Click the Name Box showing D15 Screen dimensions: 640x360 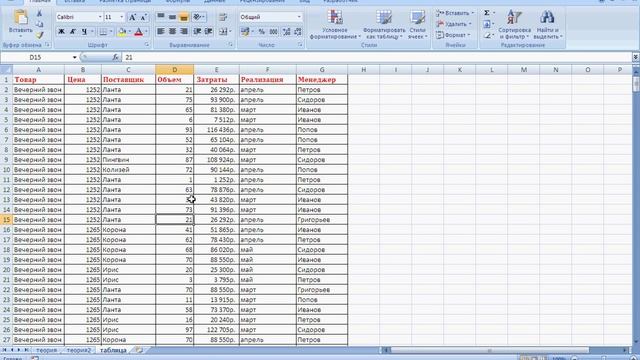[35, 58]
